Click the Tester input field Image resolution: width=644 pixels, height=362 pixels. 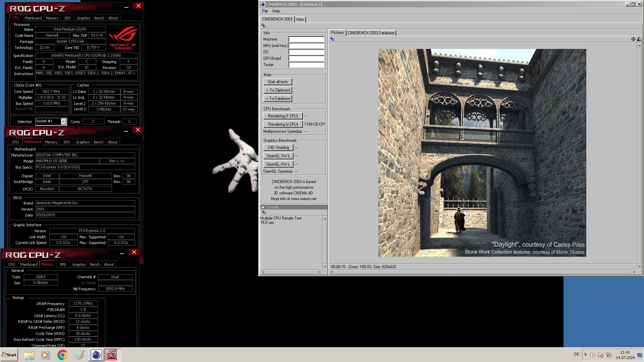(306, 65)
